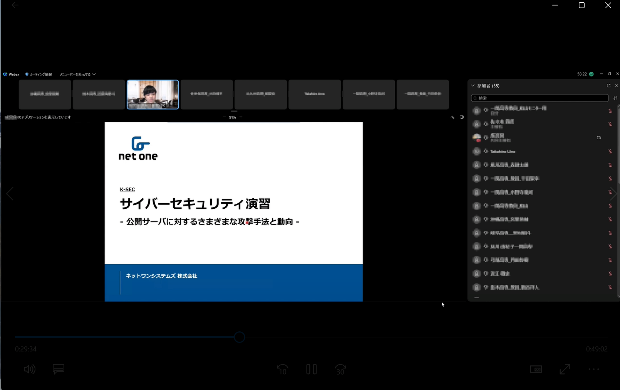Image resolution: width=620 pixels, height=390 pixels.
Task: Open the meeting info item
Action: coord(39,74)
